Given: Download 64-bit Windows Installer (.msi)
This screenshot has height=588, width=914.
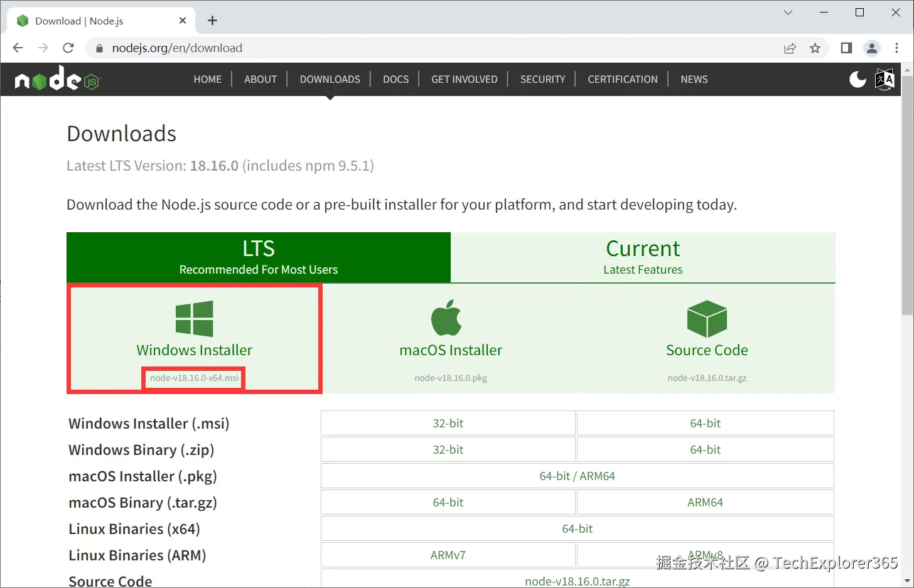Looking at the screenshot, I should [x=706, y=423].
